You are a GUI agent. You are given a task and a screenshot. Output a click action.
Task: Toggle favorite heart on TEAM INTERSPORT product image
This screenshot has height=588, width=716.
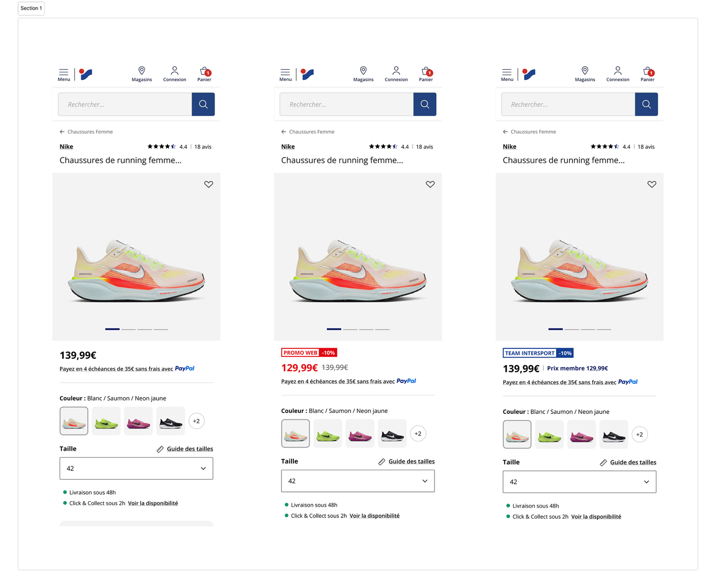[651, 184]
